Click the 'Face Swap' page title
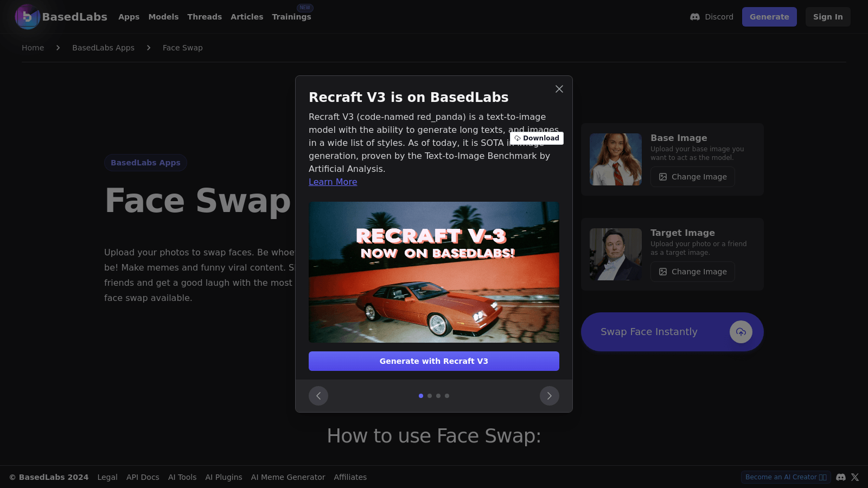868x488 pixels. click(x=198, y=201)
